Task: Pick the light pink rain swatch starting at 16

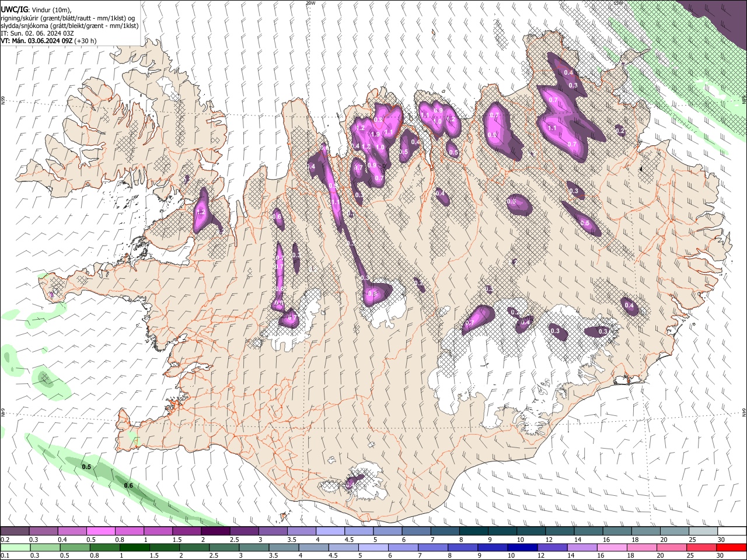Action: tap(612, 547)
